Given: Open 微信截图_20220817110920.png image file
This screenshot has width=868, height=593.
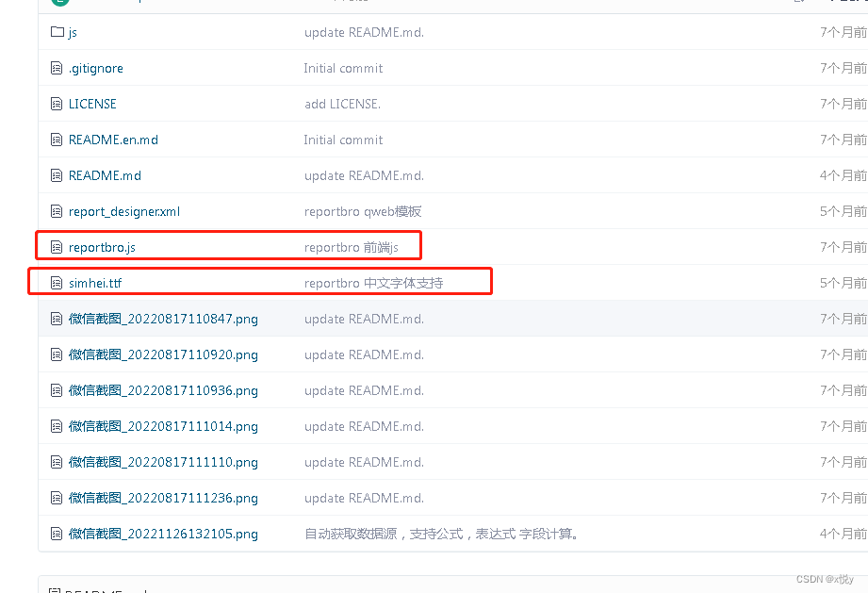Looking at the screenshot, I should (163, 354).
